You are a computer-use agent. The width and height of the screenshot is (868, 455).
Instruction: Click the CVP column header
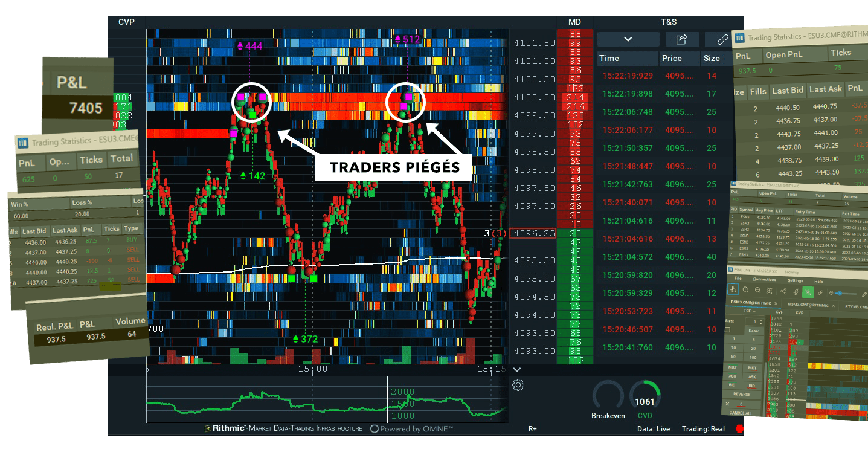pos(127,22)
